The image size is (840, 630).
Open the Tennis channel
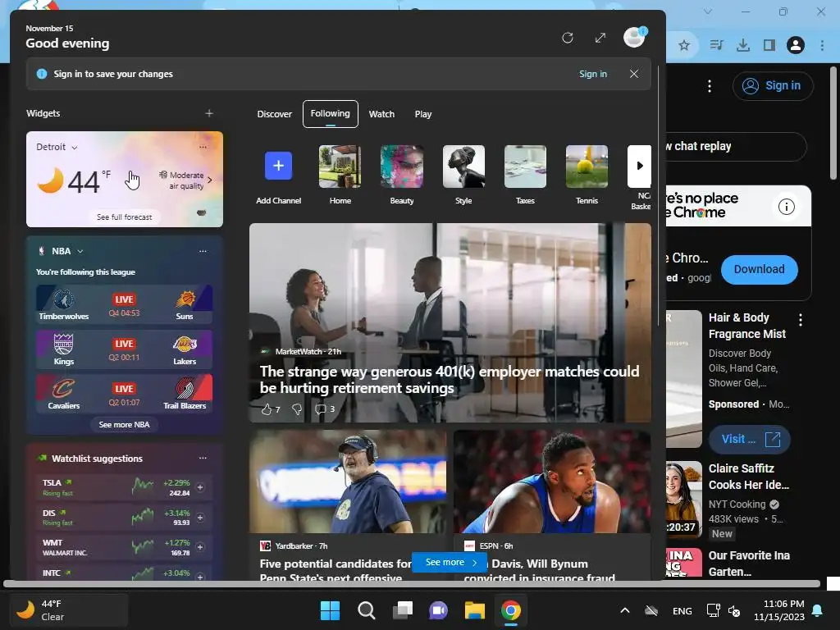point(587,176)
